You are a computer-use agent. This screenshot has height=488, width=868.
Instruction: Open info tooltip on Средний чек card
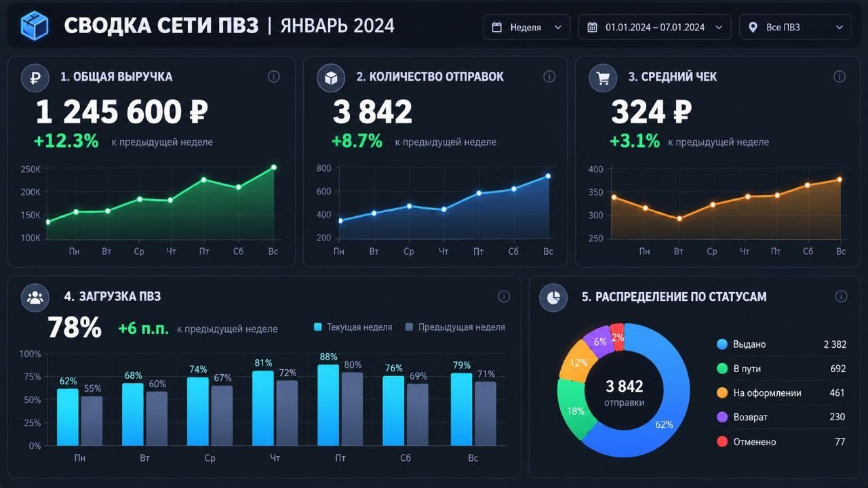840,77
